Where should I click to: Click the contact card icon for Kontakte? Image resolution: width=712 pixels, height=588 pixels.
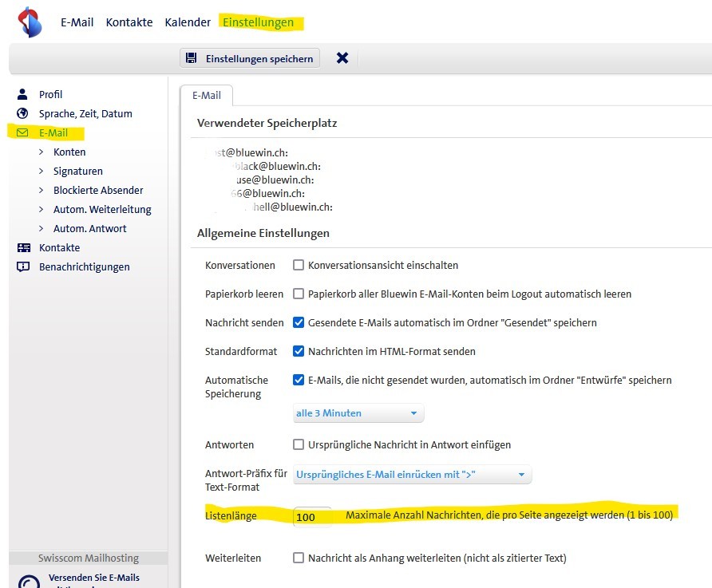point(23,247)
